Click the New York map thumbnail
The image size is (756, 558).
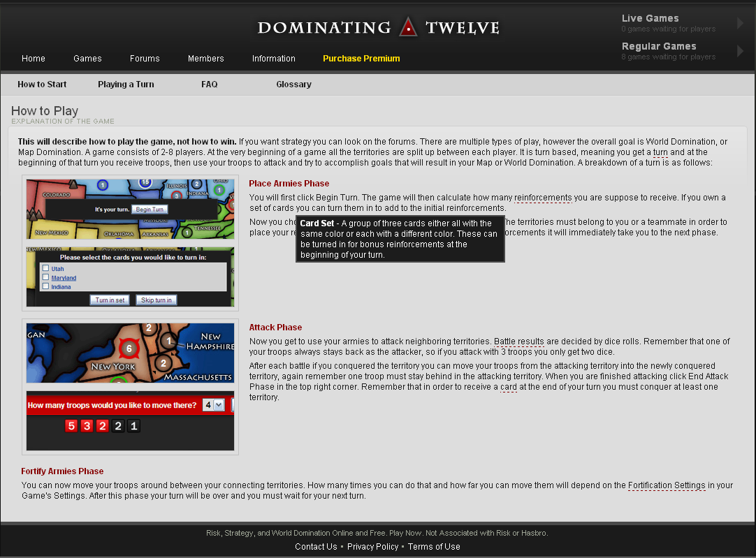click(130, 353)
